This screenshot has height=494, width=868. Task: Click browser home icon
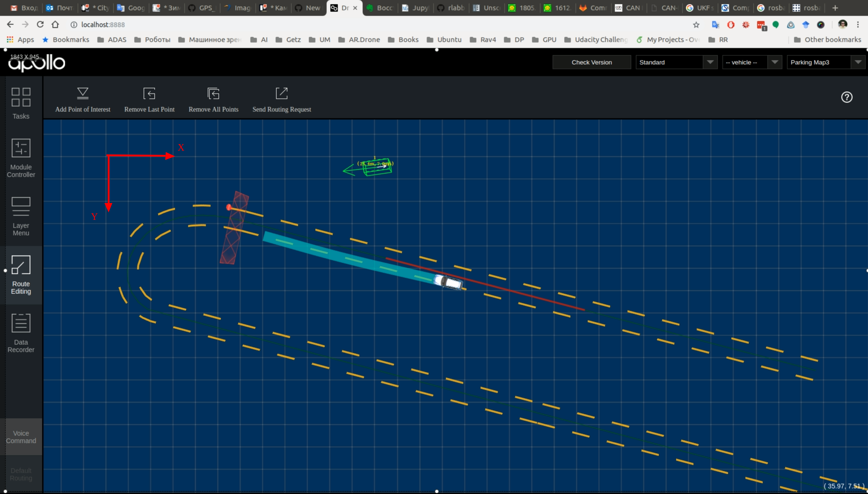[55, 24]
